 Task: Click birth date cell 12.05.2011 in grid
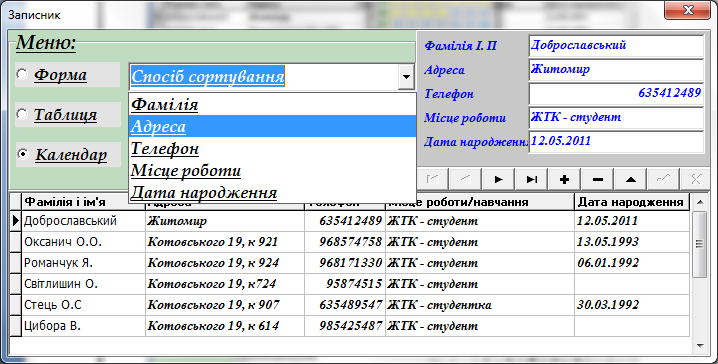coord(632,221)
